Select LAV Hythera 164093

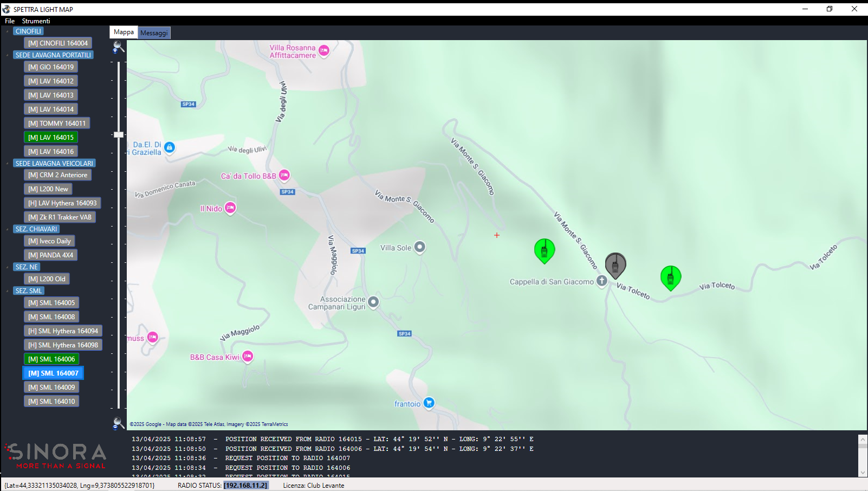pyautogui.click(x=62, y=203)
